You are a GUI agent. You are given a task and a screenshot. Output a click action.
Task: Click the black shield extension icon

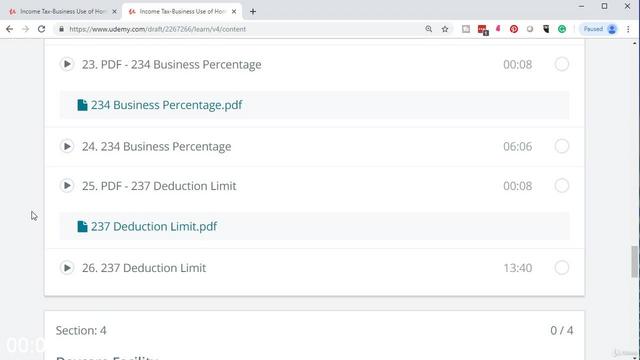tap(546, 29)
